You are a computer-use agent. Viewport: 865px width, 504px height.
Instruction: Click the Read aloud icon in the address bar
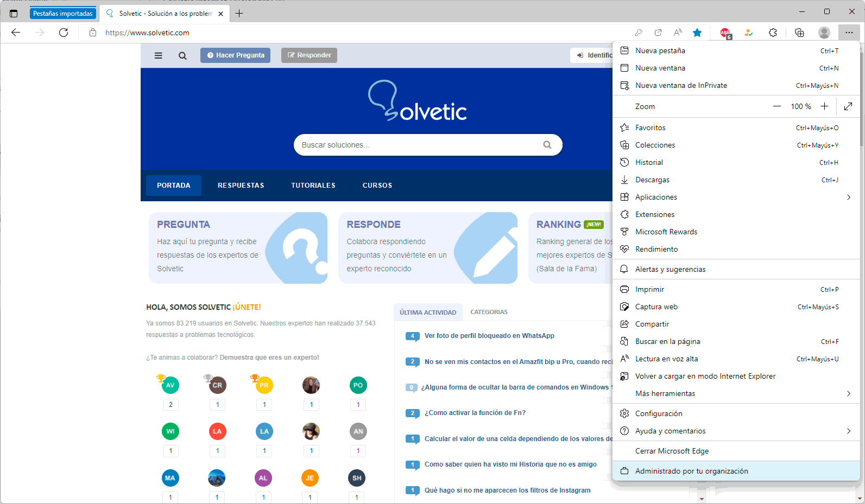point(678,33)
